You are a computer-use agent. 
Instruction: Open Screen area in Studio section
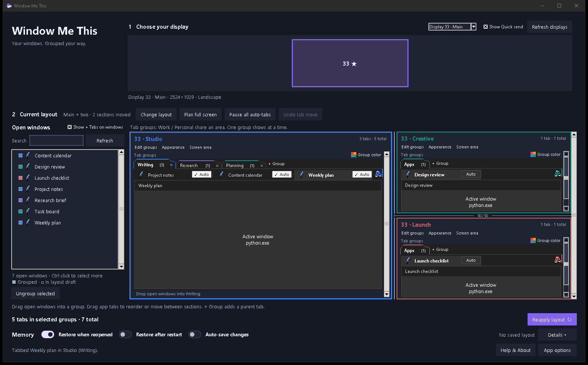click(200, 147)
